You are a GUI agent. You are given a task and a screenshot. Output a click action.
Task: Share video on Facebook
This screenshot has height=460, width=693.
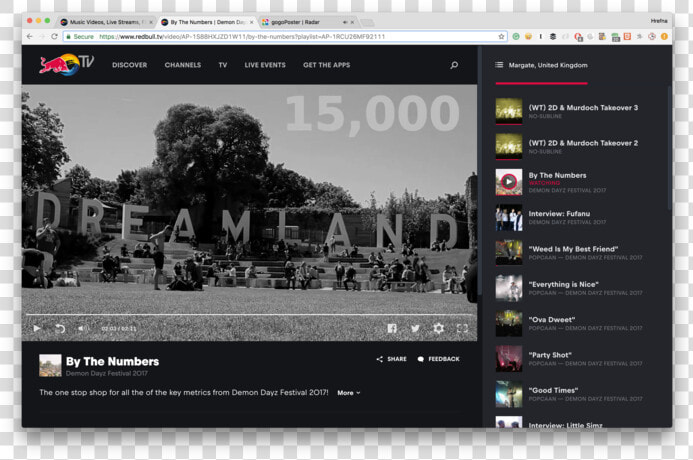pos(392,328)
